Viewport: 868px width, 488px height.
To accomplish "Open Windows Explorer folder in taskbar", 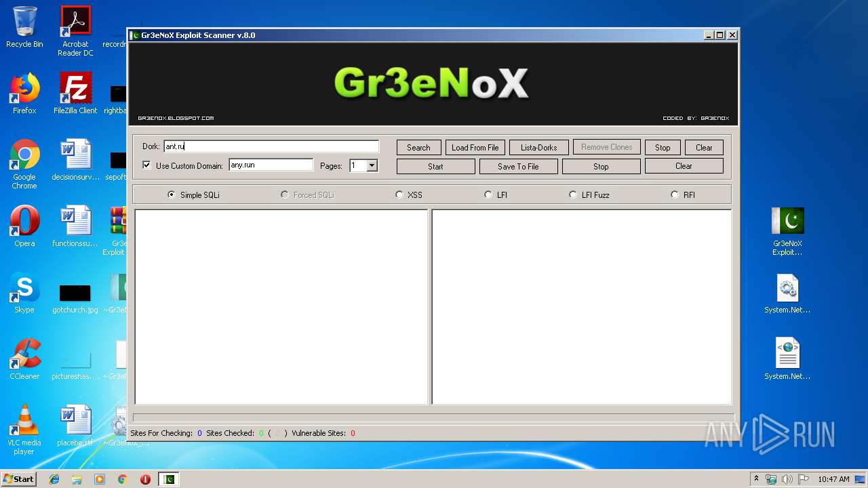I will click(x=77, y=479).
